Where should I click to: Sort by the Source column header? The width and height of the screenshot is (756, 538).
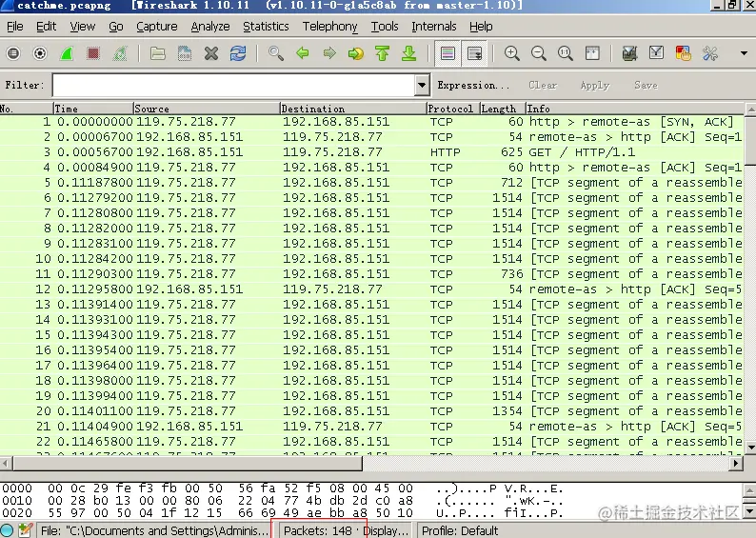[207, 109]
